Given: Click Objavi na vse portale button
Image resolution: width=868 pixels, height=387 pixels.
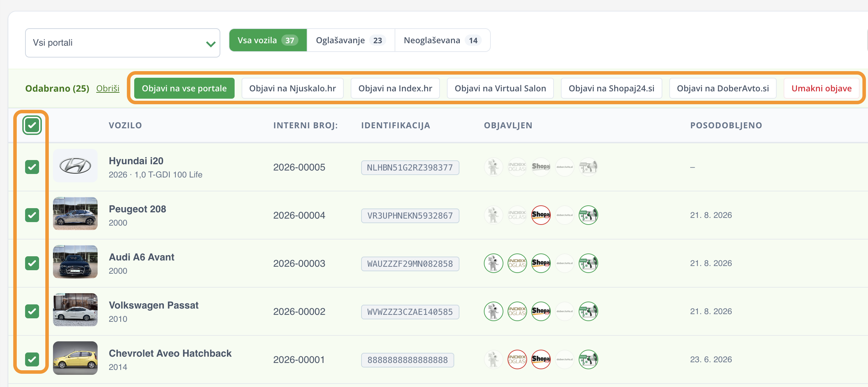Looking at the screenshot, I should [184, 89].
